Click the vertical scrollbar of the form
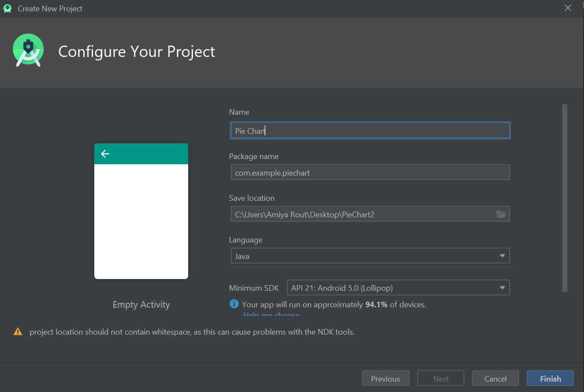584x392 pixels. point(564,198)
